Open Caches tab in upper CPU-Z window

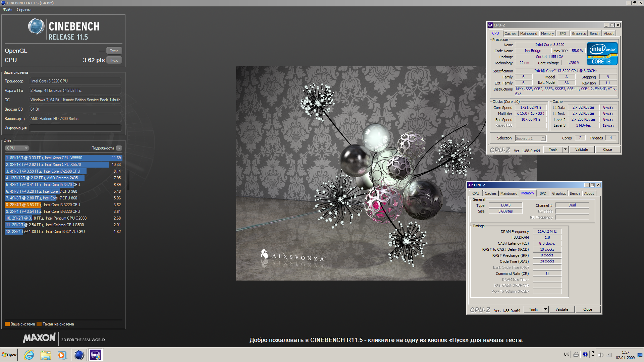(x=510, y=34)
